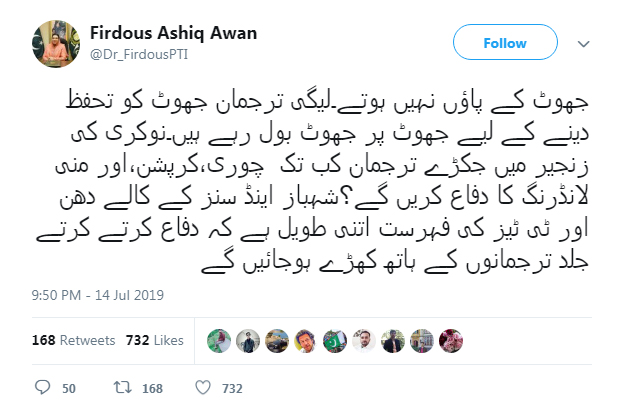Open the second liker avatar in the row
Image resolution: width=626 pixels, height=414 pixels.
248,341
